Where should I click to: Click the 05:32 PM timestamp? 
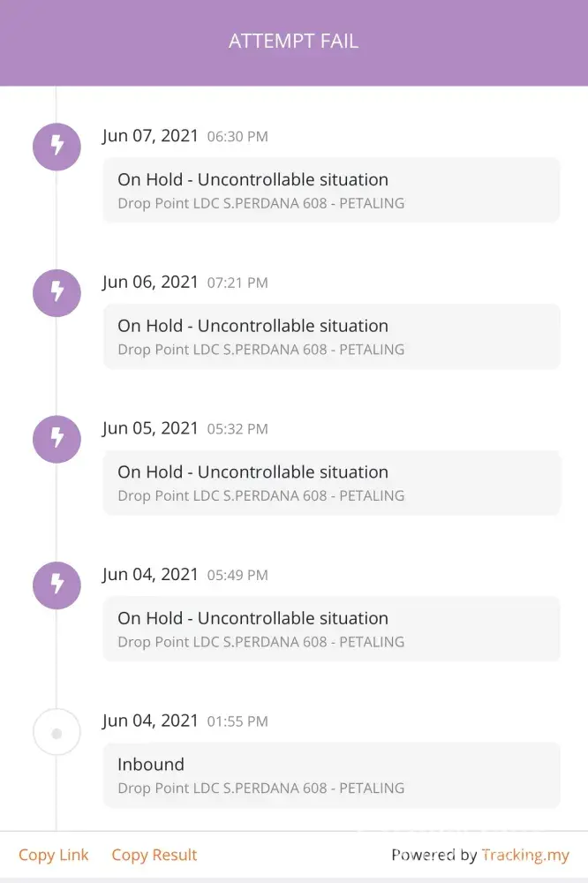pos(237,429)
